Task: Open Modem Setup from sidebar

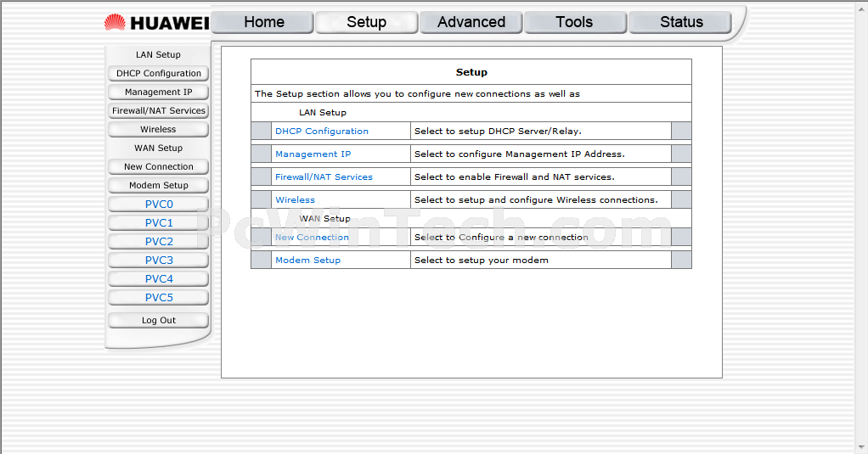Action: coord(158,186)
